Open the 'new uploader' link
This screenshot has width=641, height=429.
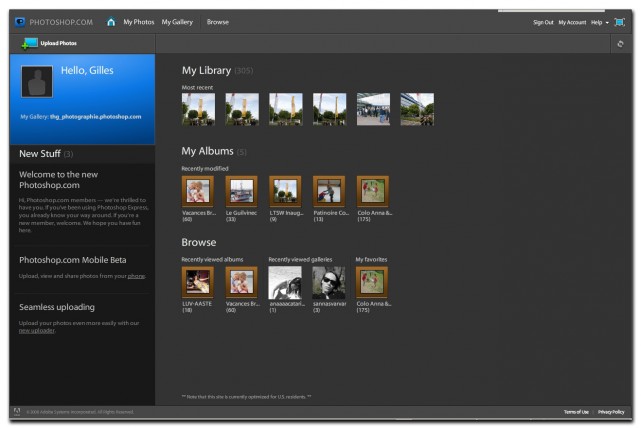click(x=36, y=330)
